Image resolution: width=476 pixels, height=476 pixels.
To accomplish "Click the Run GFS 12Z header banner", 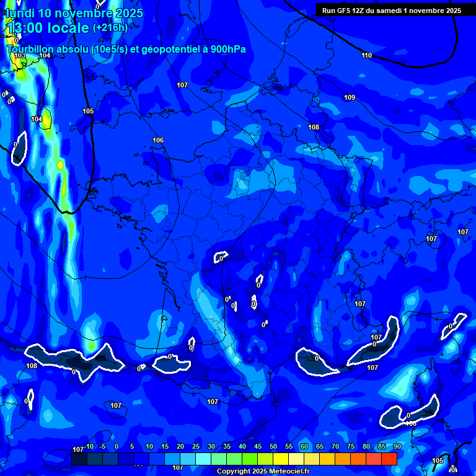I will 391,10.
